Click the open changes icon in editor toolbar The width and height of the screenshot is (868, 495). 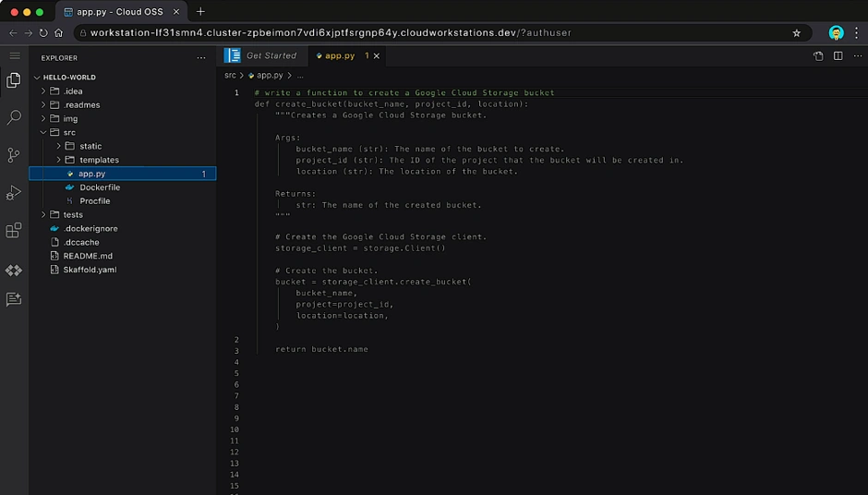point(818,56)
